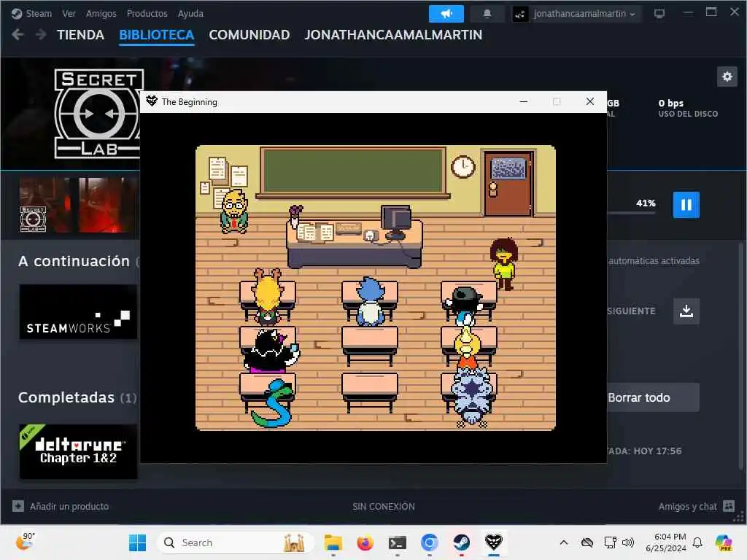Click the Secret Lab download thumbnail
747x560 pixels.
(78, 205)
